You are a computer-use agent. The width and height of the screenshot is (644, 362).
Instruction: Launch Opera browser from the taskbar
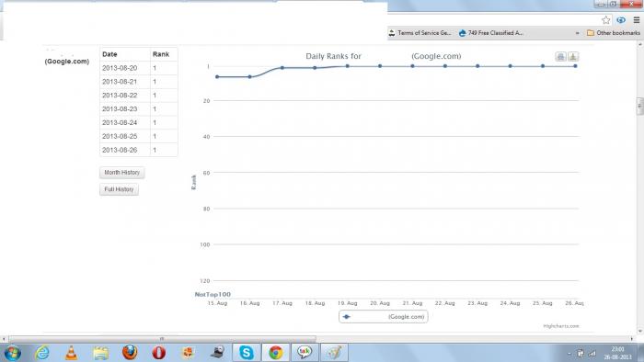159,353
